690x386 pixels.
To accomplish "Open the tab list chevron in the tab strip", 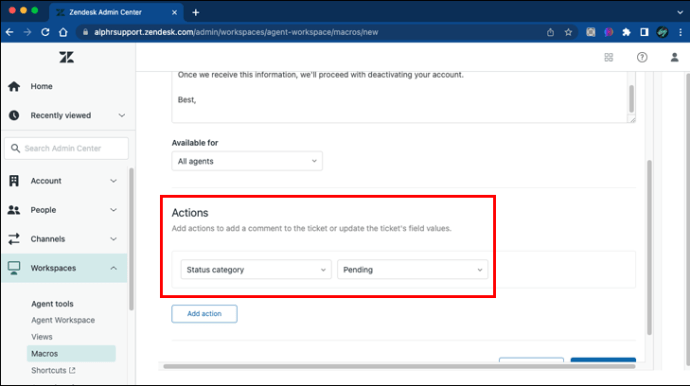I will (x=680, y=12).
